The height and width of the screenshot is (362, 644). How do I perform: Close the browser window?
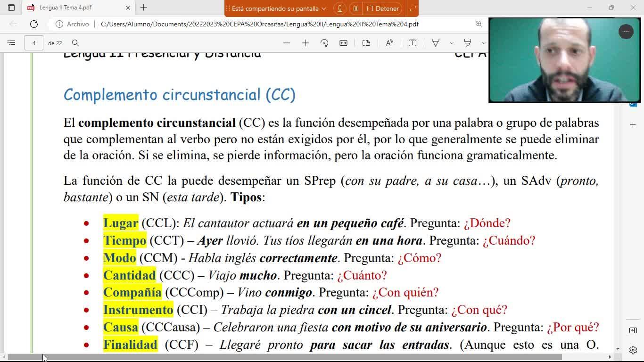pyautogui.click(x=633, y=8)
